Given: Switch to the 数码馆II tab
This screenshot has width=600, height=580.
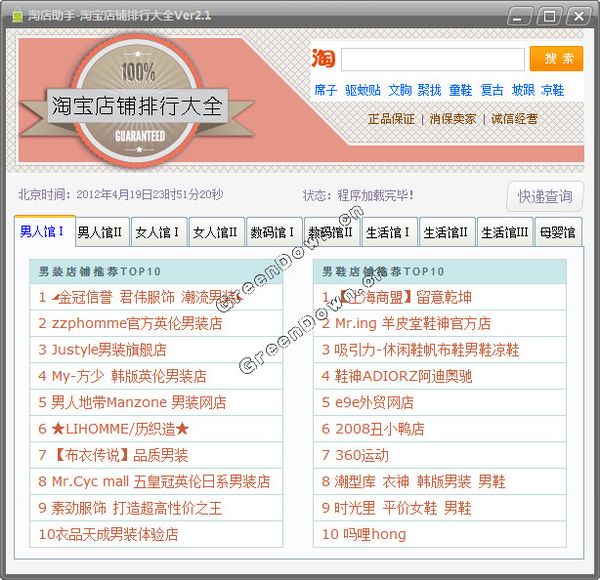Looking at the screenshot, I should [x=331, y=232].
